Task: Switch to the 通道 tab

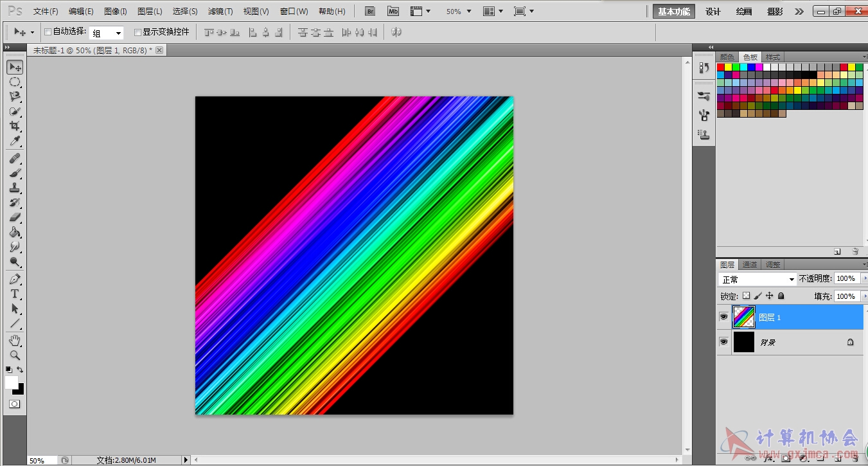Action: pyautogui.click(x=749, y=265)
